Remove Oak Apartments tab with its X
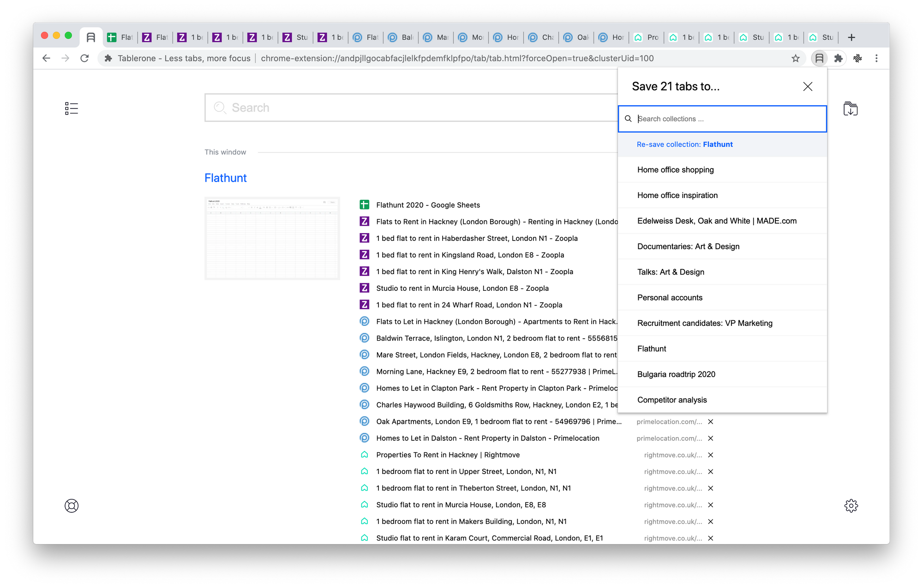Viewport: 923px width, 588px height. click(x=711, y=421)
